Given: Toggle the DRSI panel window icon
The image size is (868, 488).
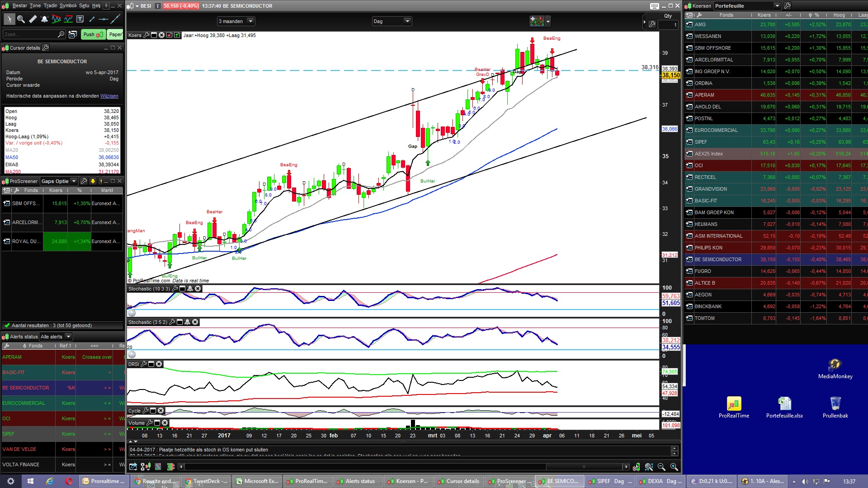Looking at the screenshot, I should (x=151, y=364).
